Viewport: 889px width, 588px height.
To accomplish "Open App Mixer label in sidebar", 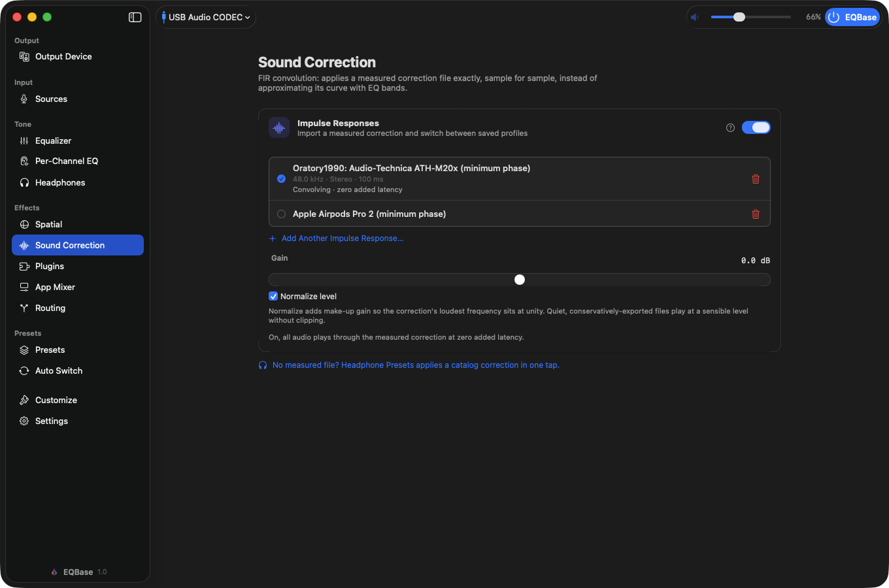I will coord(55,287).
